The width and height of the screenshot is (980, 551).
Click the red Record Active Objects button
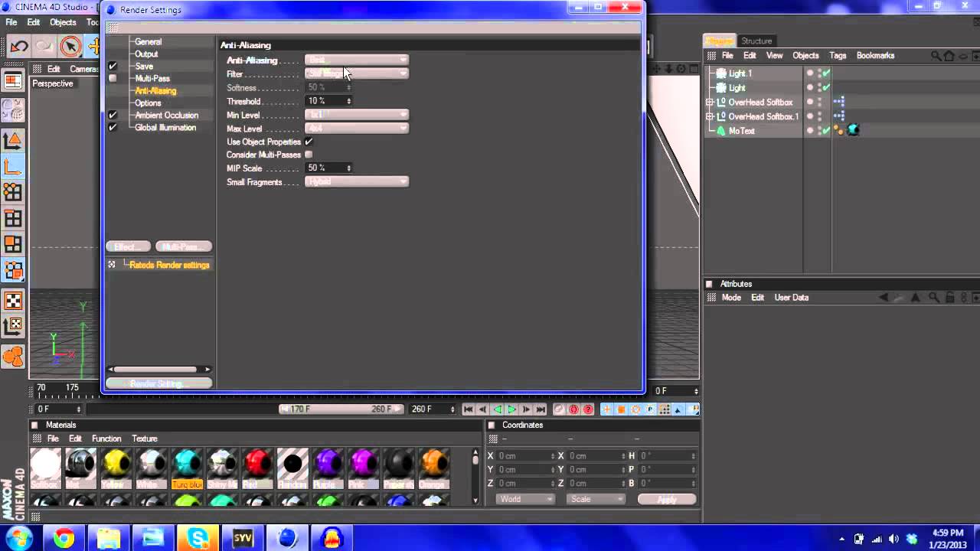(x=559, y=409)
